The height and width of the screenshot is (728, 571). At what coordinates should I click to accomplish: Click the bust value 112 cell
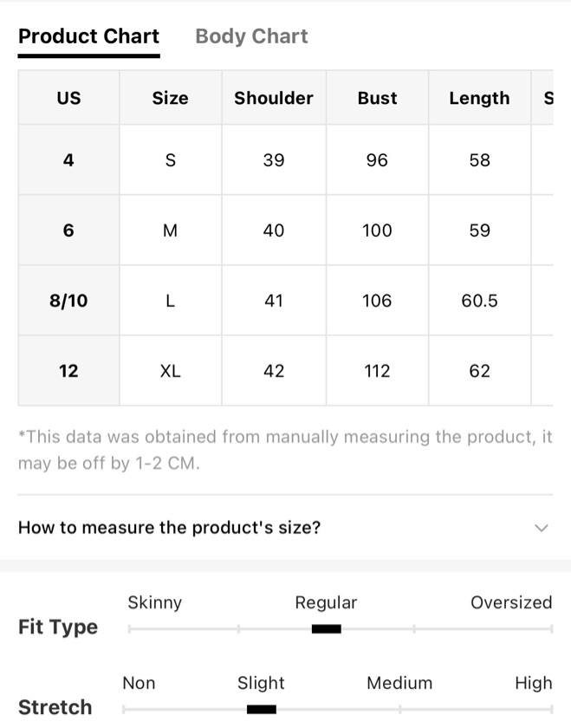pyautogui.click(x=377, y=371)
